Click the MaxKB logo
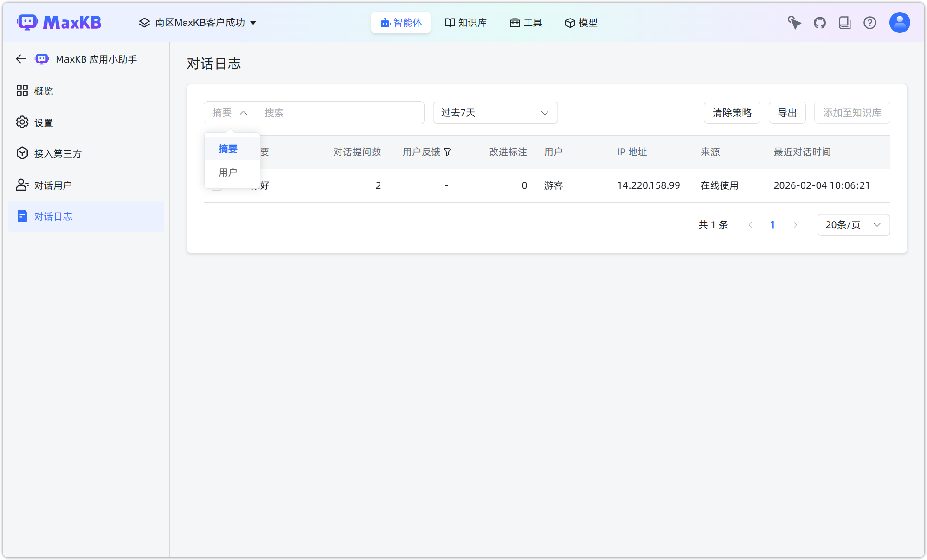Viewport: 927px width, 560px height. (x=59, y=22)
